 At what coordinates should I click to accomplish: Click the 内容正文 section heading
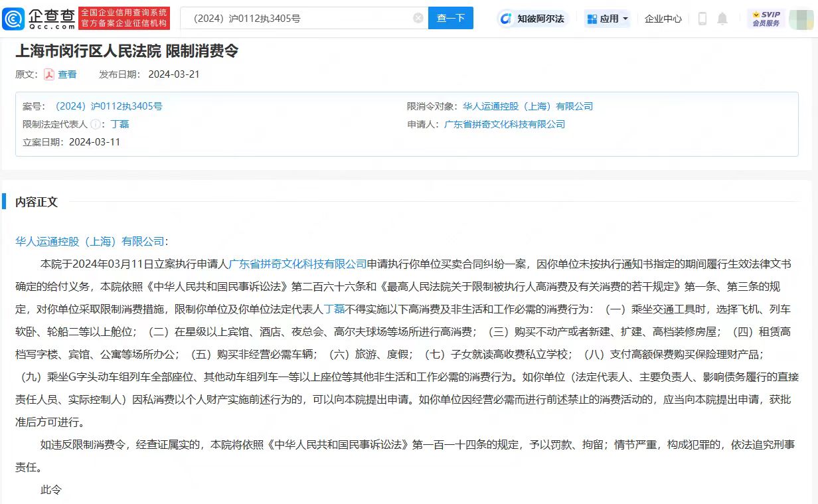coord(37,202)
